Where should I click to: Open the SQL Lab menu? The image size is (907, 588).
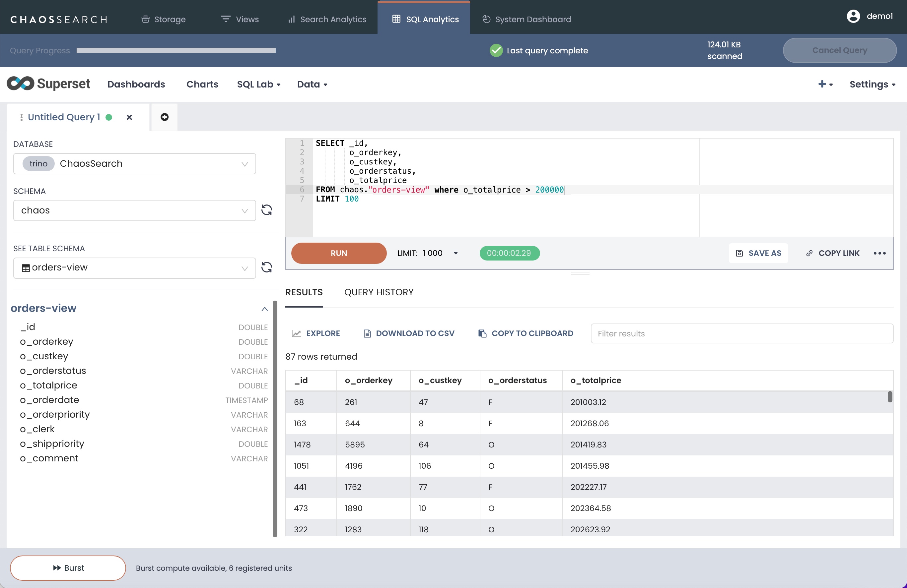[x=258, y=84]
